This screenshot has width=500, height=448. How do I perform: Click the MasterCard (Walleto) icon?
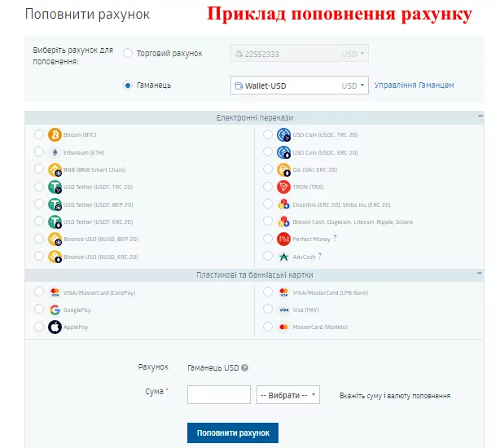tap(283, 327)
